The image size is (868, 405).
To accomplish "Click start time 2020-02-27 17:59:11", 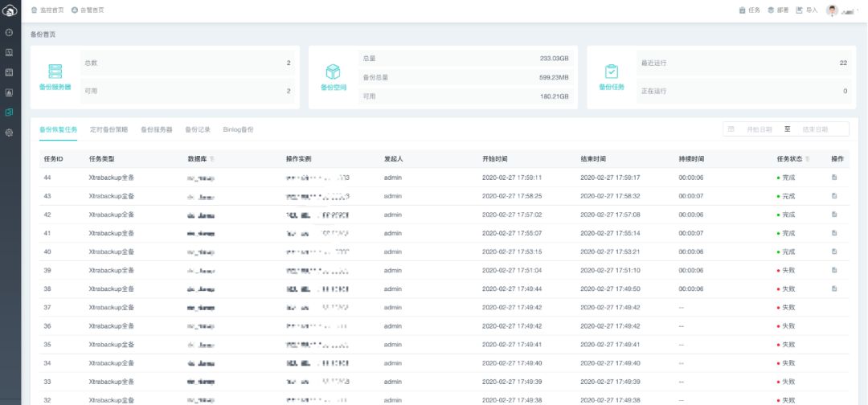I will point(512,178).
